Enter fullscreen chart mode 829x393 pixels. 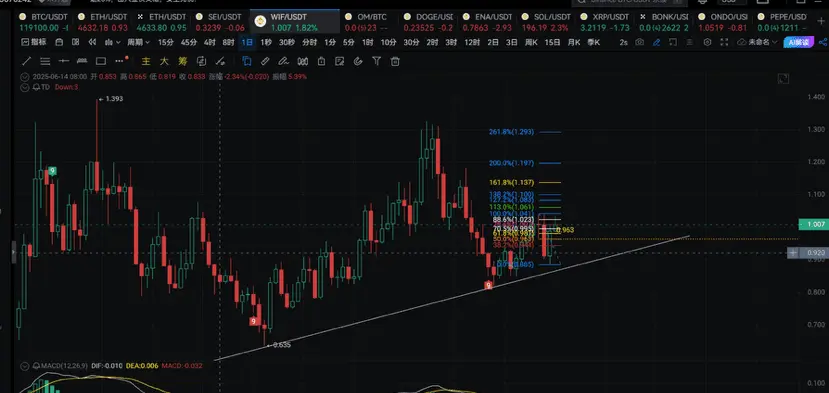tap(724, 42)
